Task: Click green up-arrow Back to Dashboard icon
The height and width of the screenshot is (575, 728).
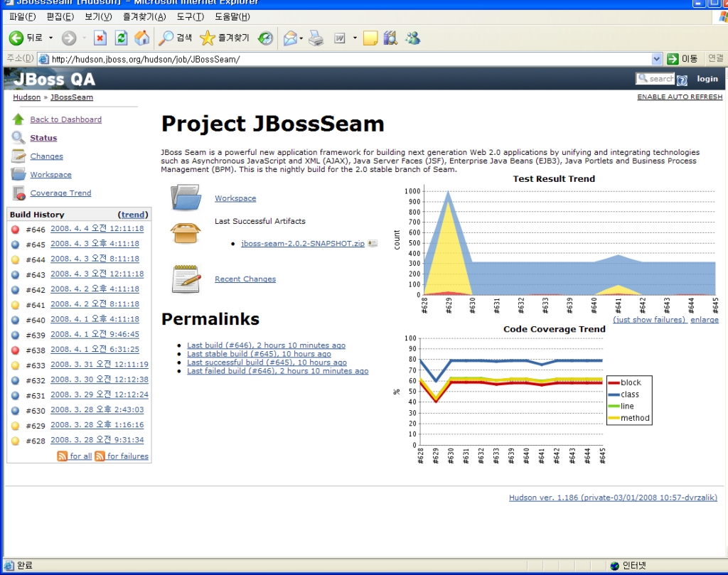Action: pyautogui.click(x=18, y=119)
